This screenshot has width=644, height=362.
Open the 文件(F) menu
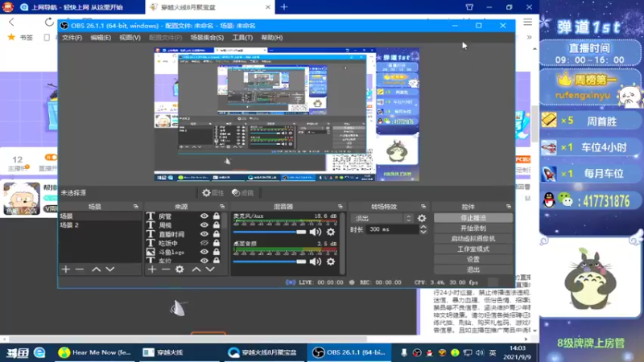(x=72, y=37)
